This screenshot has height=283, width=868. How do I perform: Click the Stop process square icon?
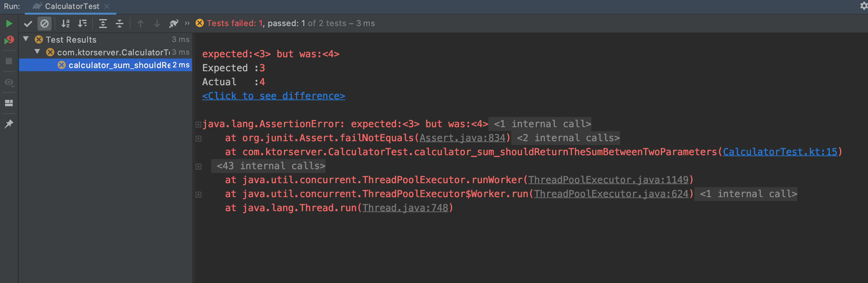click(x=9, y=61)
